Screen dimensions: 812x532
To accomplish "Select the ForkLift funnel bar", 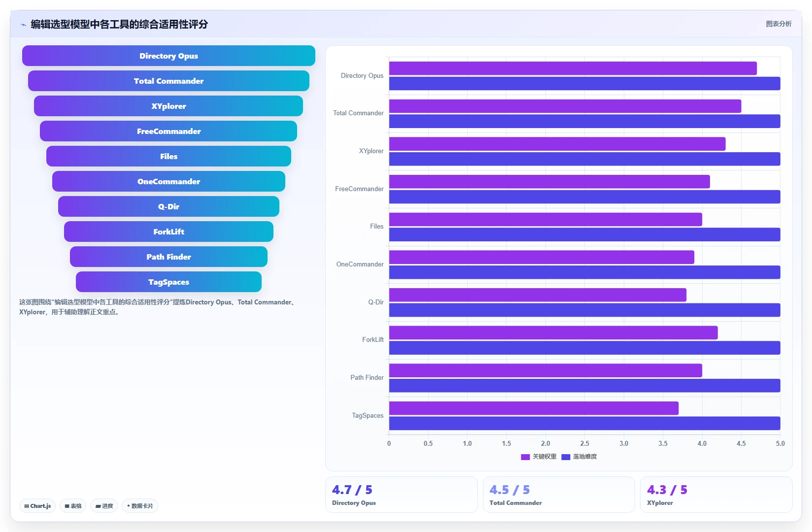I will (169, 232).
